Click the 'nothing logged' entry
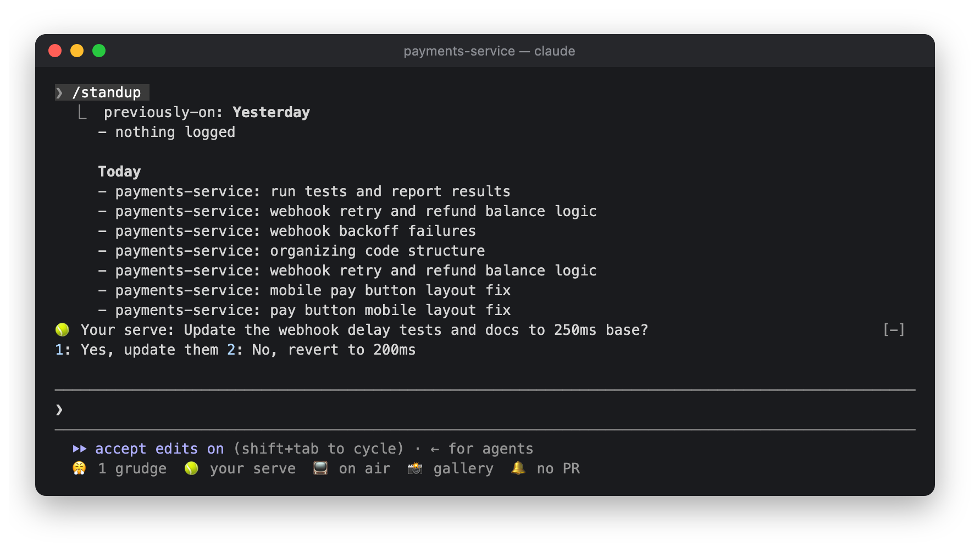Screen dimensions: 980x552 click(x=167, y=132)
